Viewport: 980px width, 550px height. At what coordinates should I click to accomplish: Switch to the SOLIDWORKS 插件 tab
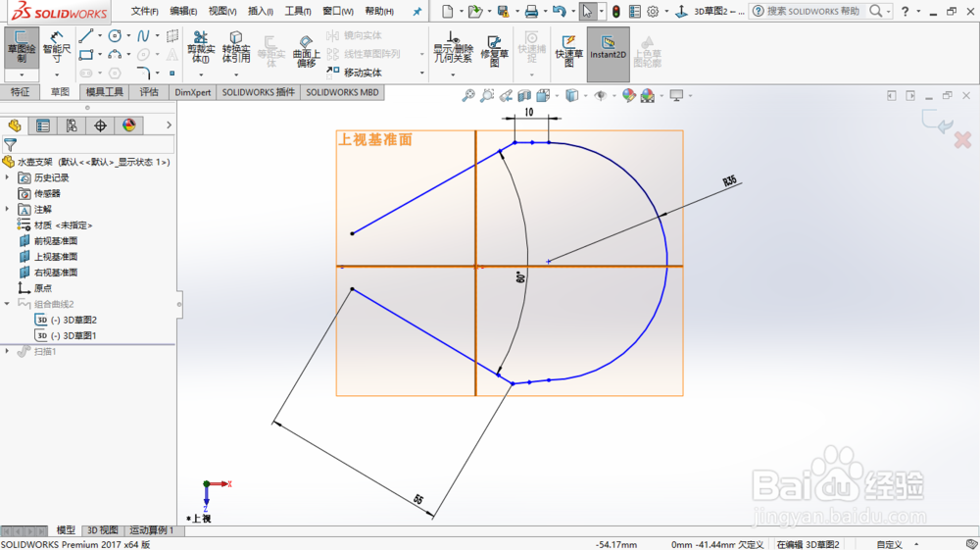pyautogui.click(x=258, y=92)
